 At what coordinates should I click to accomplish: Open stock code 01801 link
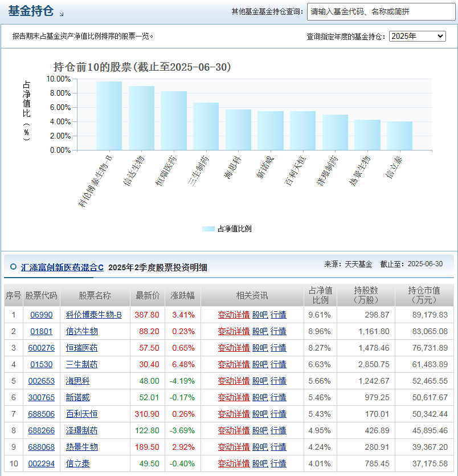[41, 331]
